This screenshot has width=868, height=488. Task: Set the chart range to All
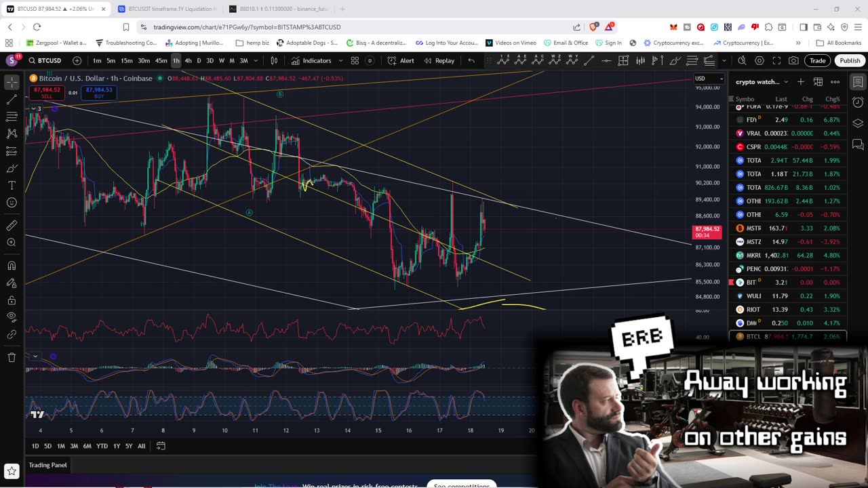[x=141, y=446]
